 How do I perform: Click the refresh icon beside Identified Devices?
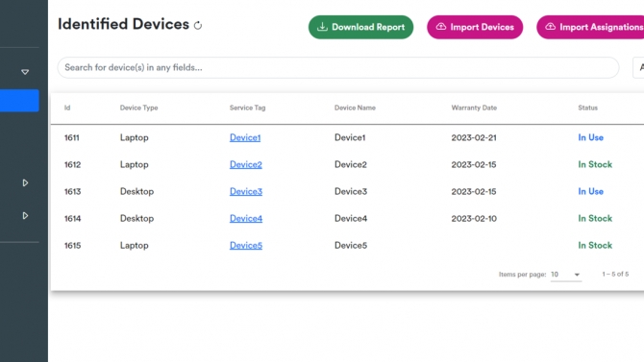198,26
